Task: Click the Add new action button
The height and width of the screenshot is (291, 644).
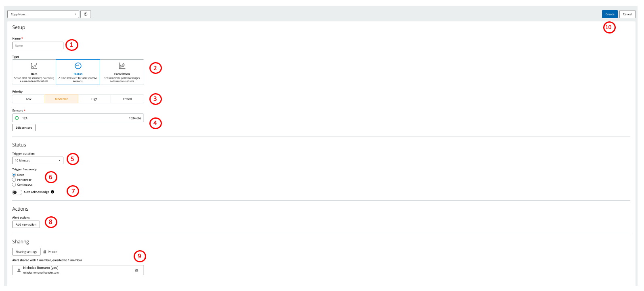Action: (26, 224)
